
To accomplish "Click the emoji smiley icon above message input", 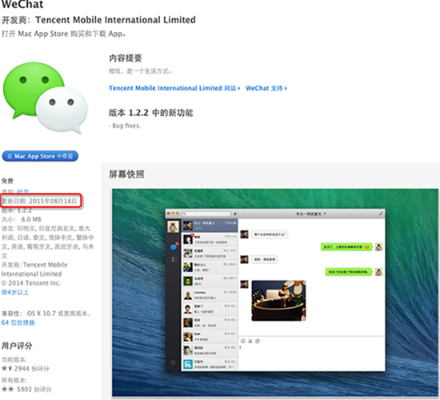I will 243,341.
